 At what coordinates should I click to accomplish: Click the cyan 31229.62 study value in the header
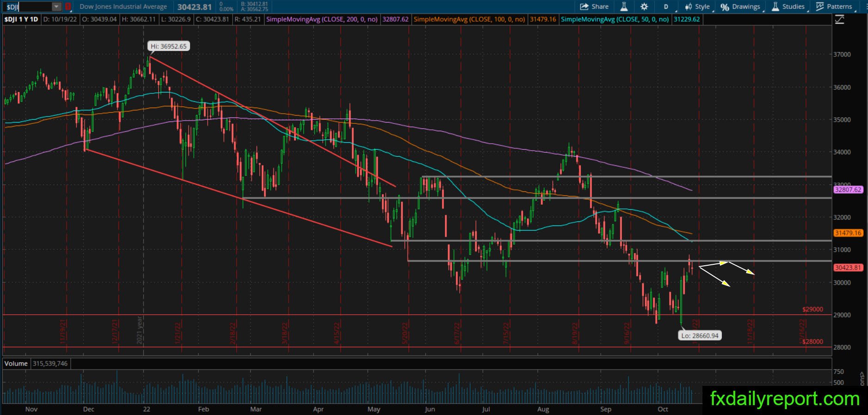(x=687, y=19)
